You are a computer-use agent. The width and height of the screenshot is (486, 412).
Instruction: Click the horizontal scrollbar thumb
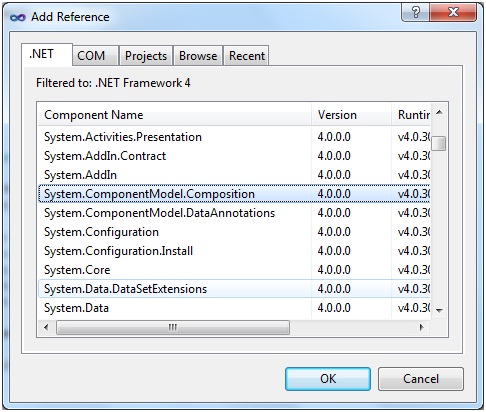coord(173,327)
